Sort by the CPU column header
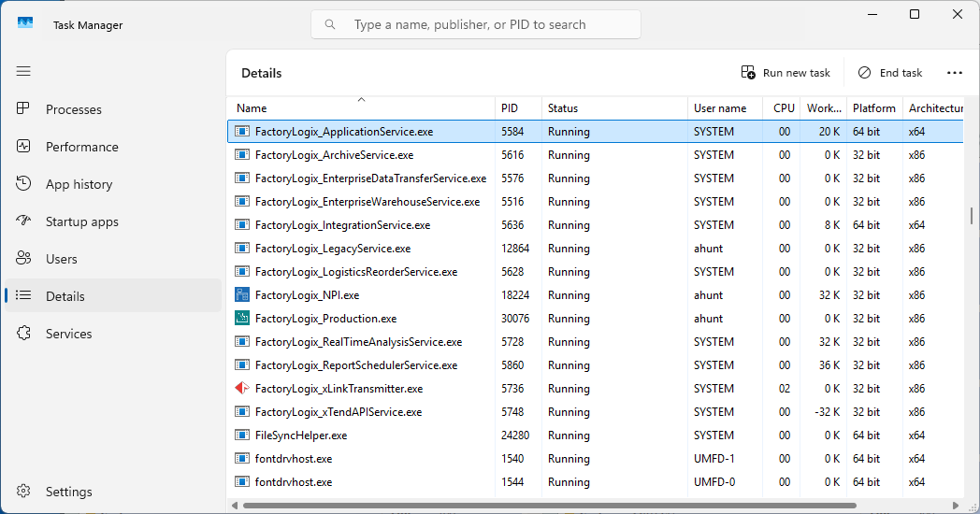 click(781, 107)
